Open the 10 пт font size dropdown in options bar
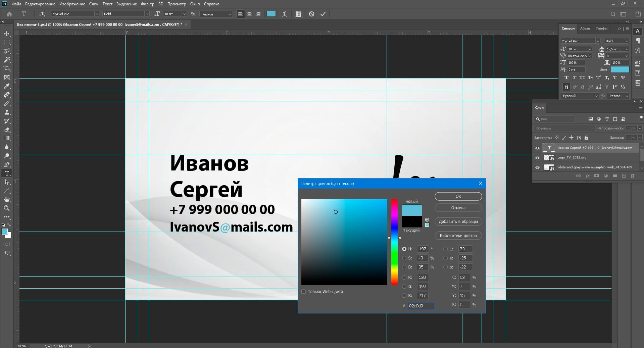The image size is (644, 348). [184, 14]
